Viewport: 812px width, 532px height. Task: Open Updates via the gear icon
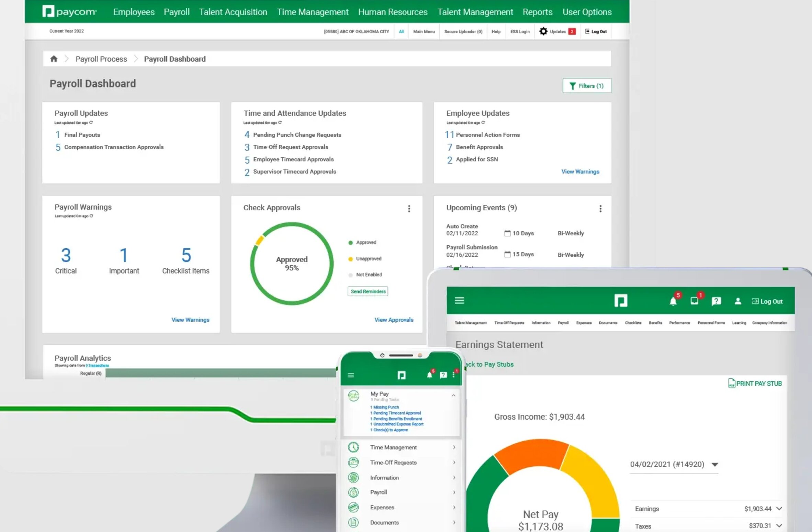pyautogui.click(x=543, y=31)
